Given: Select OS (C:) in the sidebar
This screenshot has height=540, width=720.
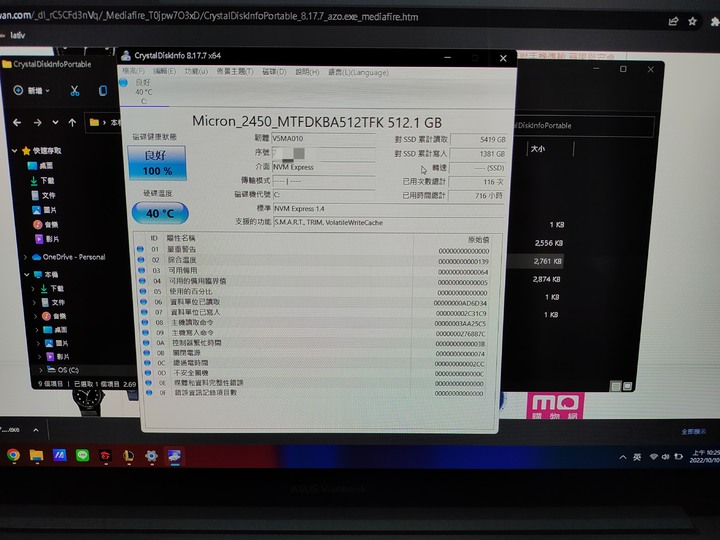Looking at the screenshot, I should pos(63,370).
